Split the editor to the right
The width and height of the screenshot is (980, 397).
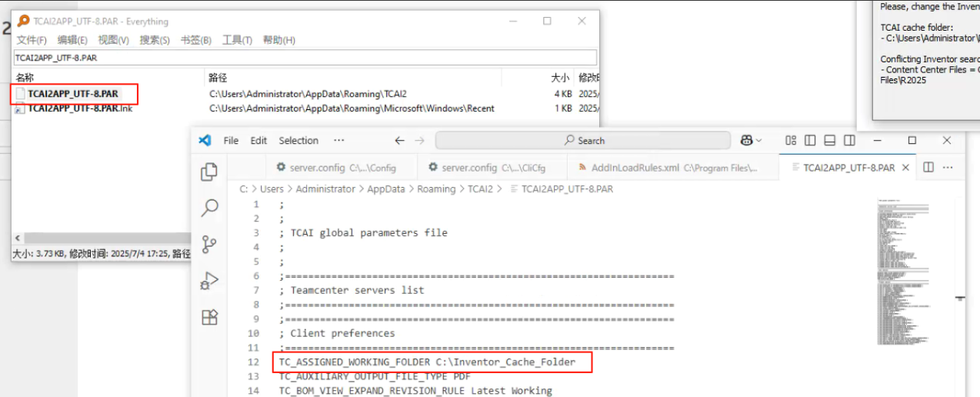pyautogui.click(x=928, y=167)
